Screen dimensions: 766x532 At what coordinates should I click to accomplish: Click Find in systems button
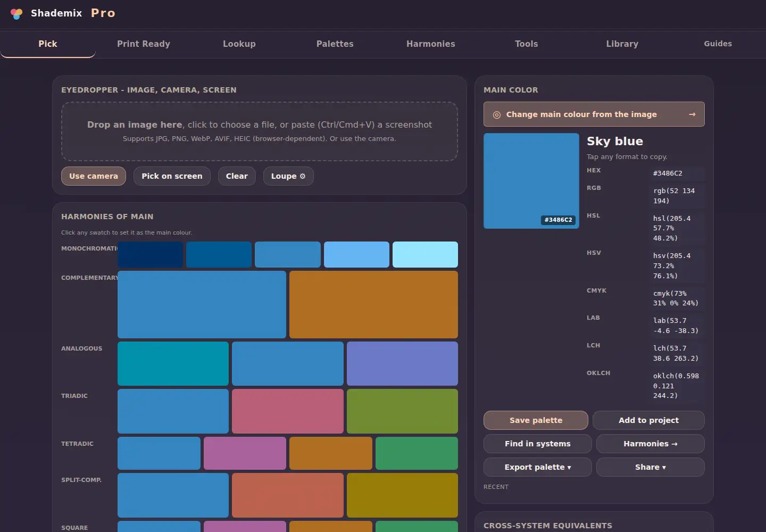tap(538, 444)
